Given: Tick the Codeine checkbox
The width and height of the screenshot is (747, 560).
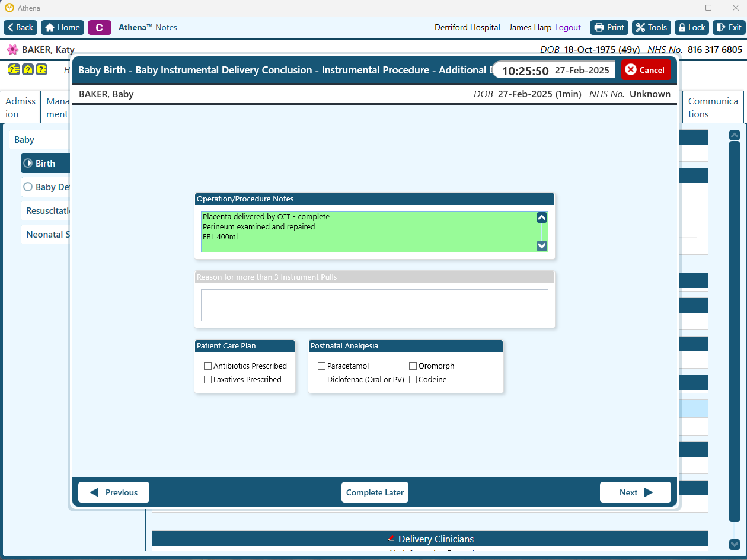Looking at the screenshot, I should click(413, 380).
